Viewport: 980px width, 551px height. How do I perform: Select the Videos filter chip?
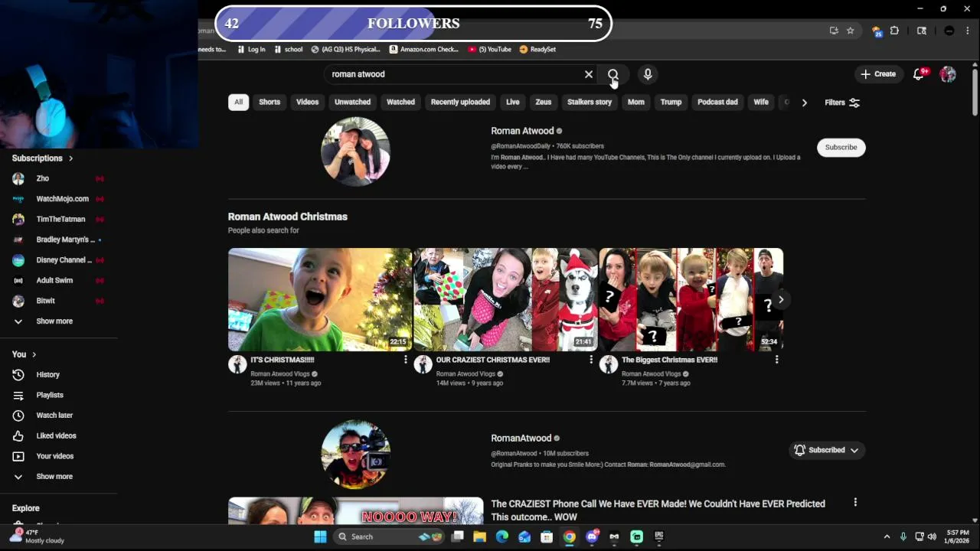[x=307, y=102]
